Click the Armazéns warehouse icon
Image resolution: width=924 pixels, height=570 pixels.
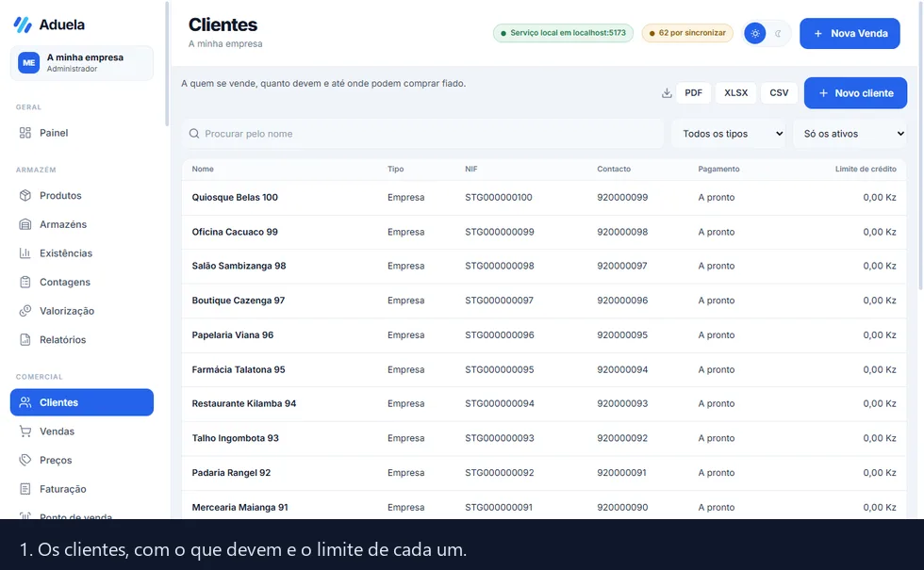point(25,224)
